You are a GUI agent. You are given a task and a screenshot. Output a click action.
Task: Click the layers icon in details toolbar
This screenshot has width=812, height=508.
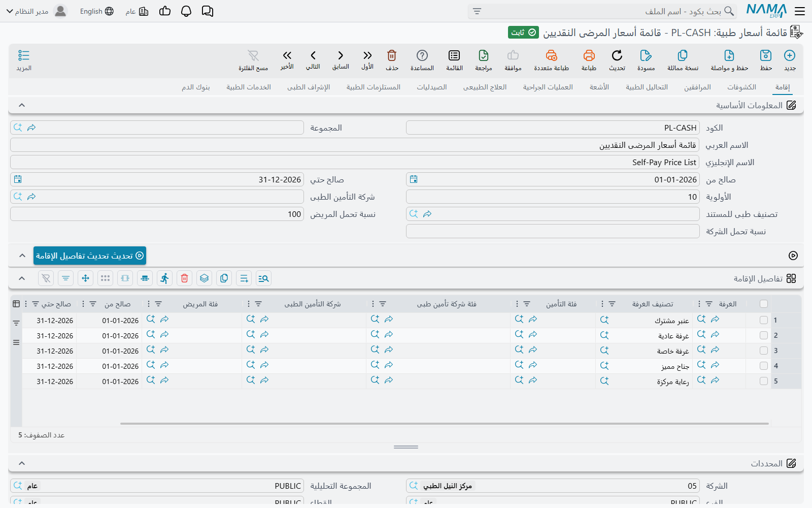pyautogui.click(x=204, y=278)
